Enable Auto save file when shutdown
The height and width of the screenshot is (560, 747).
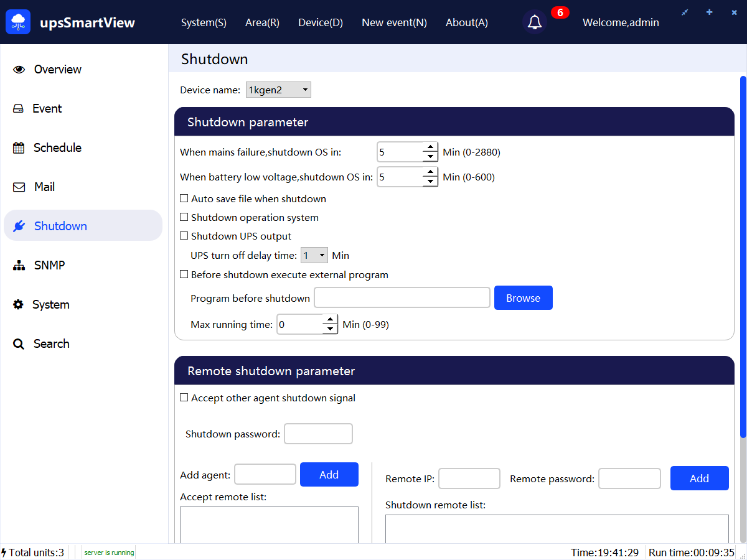click(184, 199)
